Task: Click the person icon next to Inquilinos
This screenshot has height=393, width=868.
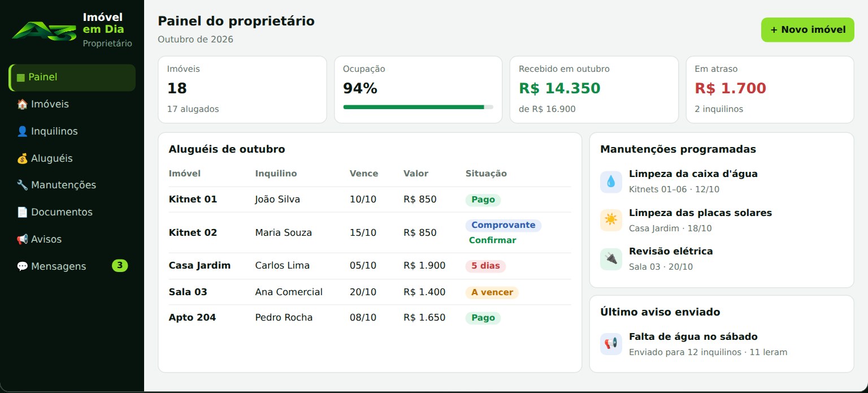Action: (22, 131)
